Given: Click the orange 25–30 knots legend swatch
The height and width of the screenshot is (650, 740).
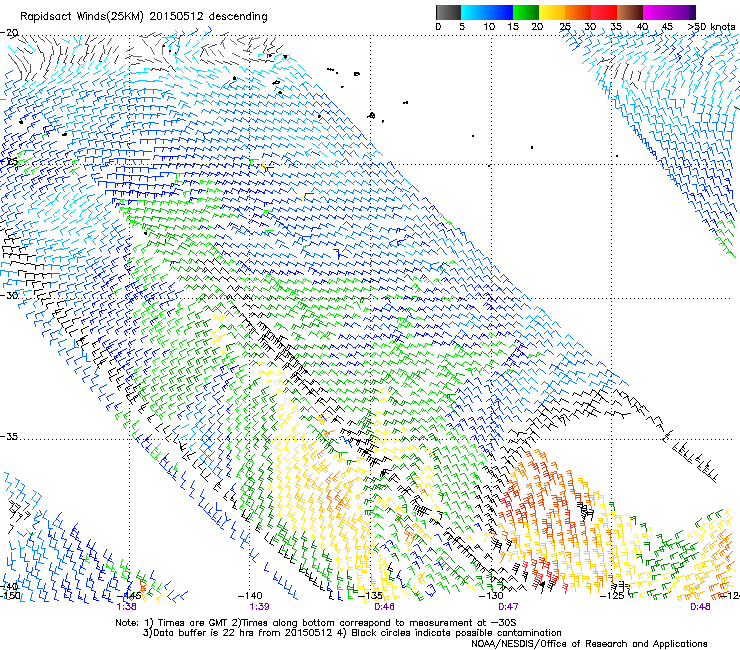Looking at the screenshot, I should click(578, 12).
